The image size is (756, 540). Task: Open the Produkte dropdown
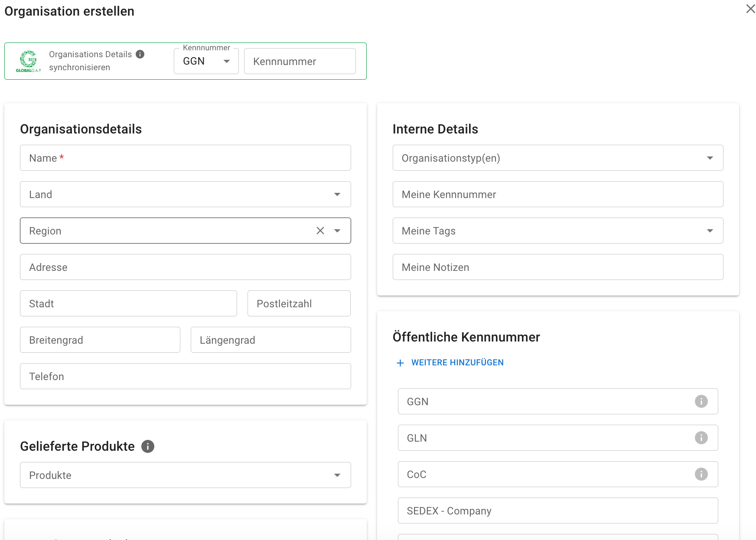pos(186,475)
